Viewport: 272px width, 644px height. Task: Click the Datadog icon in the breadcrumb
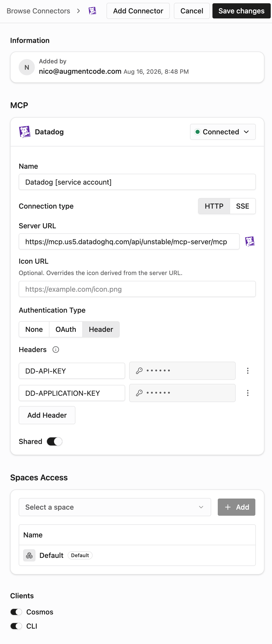coord(92,11)
